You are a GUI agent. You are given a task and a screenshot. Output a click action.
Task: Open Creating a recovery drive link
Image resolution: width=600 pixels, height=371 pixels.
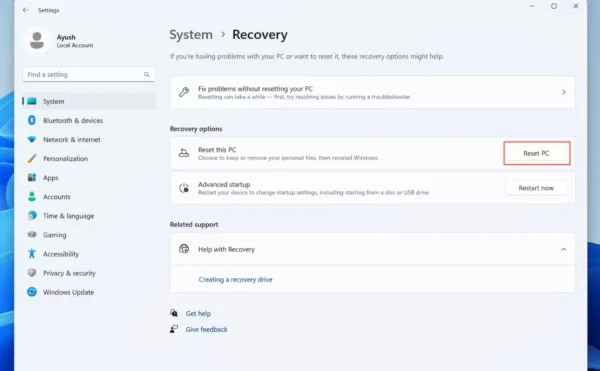point(235,280)
